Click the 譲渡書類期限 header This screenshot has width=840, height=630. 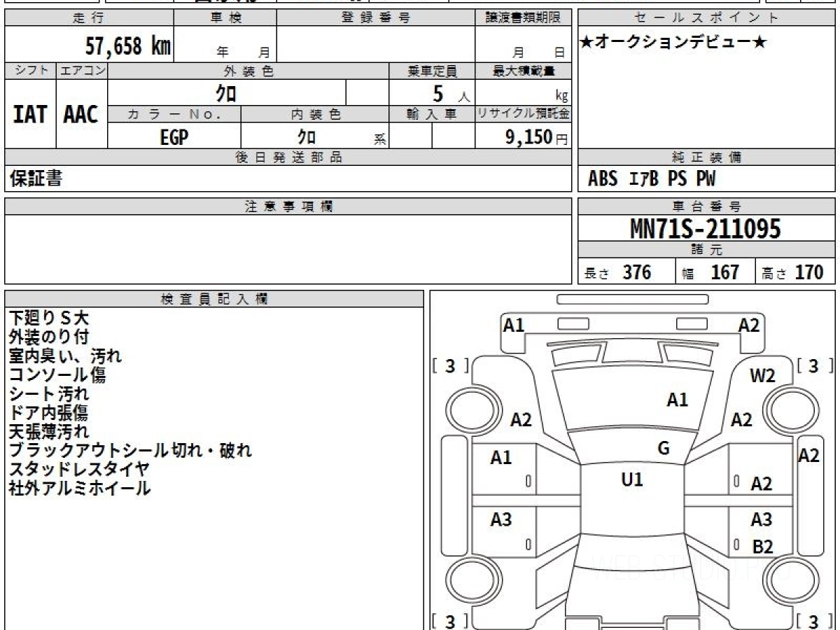coord(523,18)
